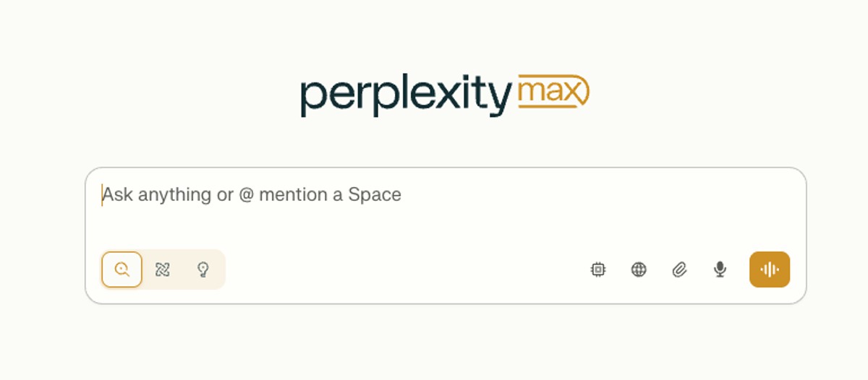Open the AI model chip selector
The image size is (868, 380).
(x=598, y=269)
